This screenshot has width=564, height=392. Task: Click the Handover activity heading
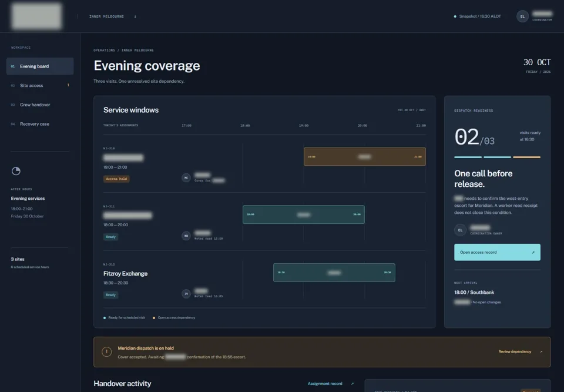pos(122,384)
